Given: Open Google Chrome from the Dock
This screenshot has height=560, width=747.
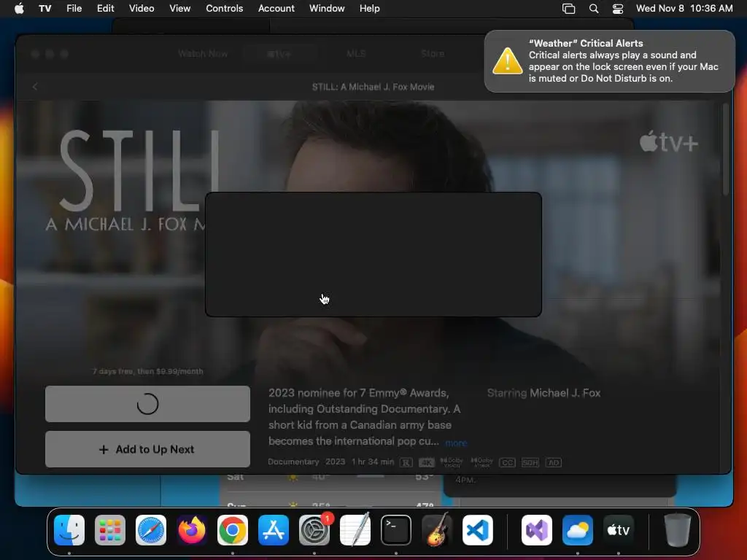Looking at the screenshot, I should (233, 530).
